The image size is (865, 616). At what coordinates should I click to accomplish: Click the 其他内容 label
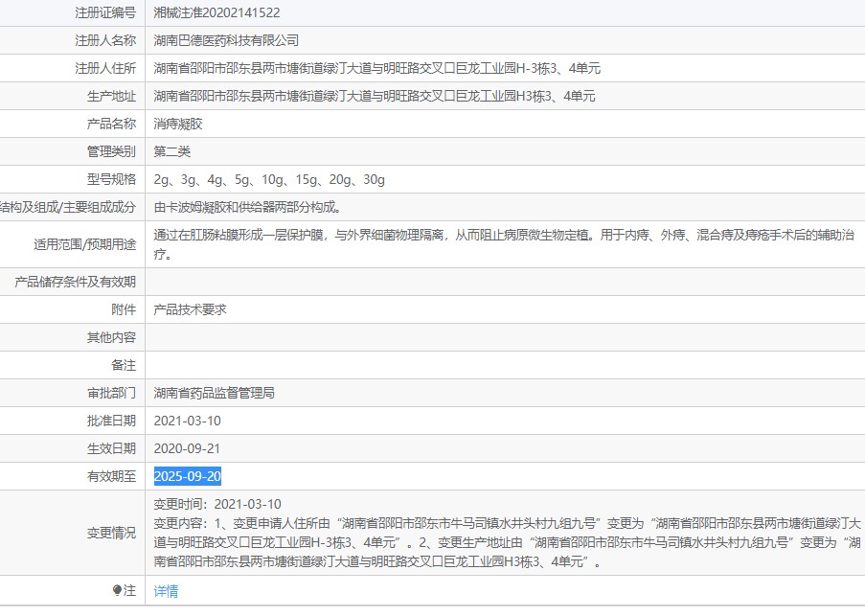point(111,337)
